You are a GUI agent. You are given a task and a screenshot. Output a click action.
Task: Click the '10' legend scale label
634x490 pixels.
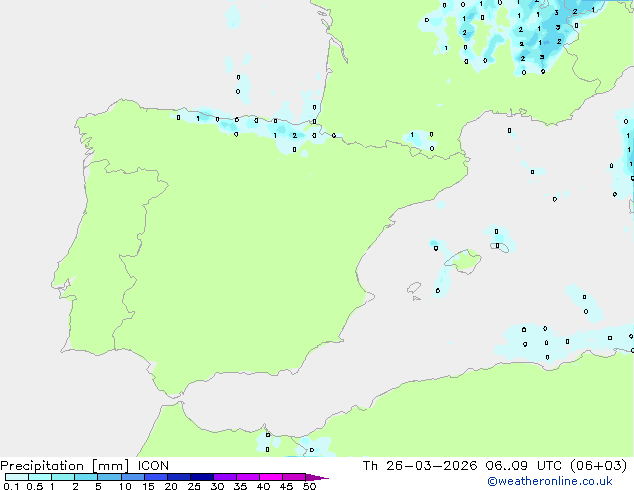125,486
